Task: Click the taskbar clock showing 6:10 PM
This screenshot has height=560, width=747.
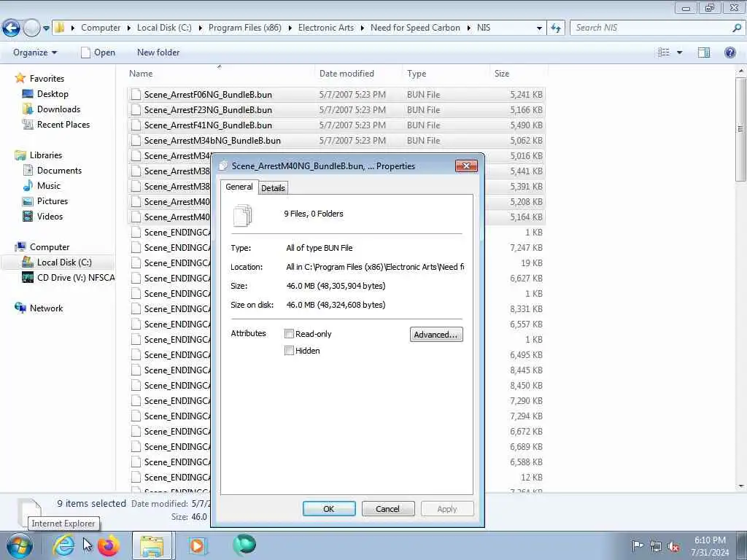Action: point(710,546)
